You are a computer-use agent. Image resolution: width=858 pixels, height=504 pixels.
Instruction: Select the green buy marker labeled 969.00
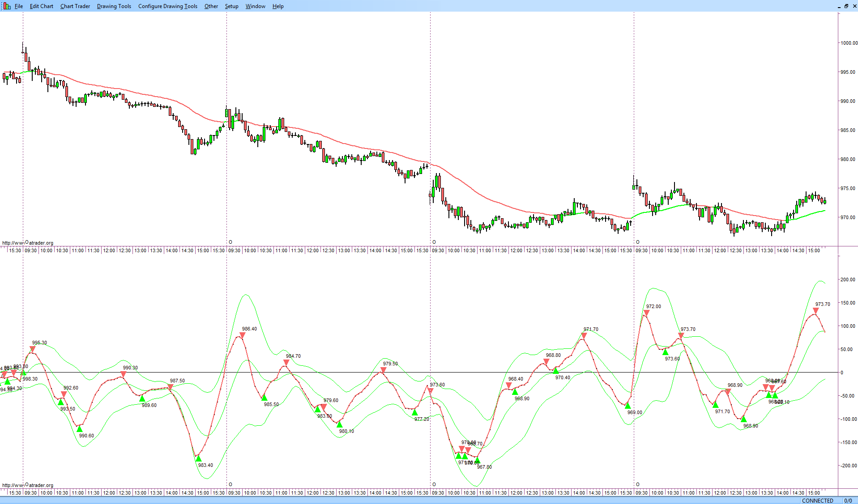[x=628, y=406]
